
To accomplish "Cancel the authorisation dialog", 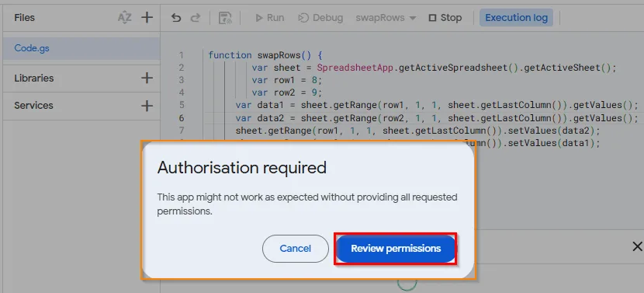I will [296, 249].
